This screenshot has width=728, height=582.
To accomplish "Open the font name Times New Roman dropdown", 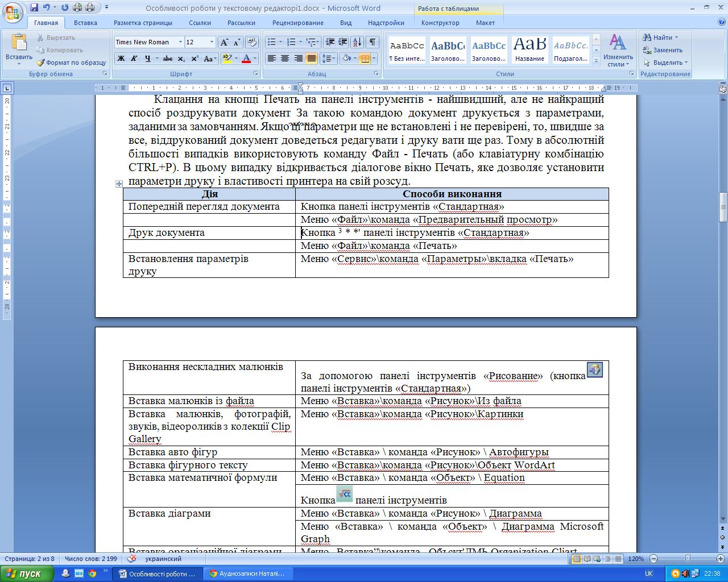I will click(180, 42).
